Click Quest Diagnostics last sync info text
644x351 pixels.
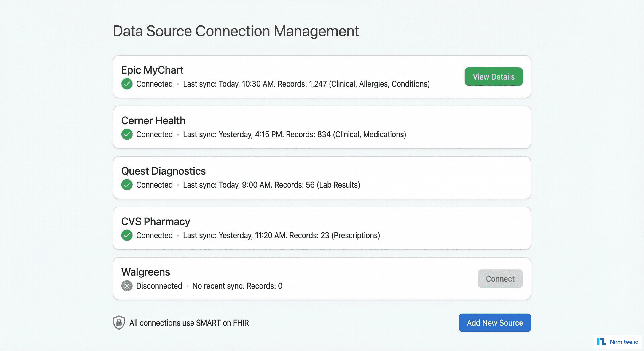point(271,185)
